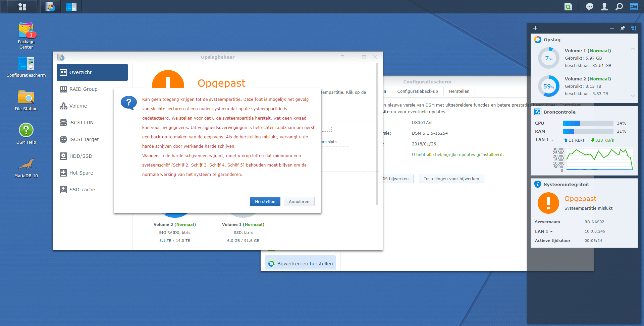Add a widget with plus icon
The height and width of the screenshot is (326, 644).
(x=535, y=28)
